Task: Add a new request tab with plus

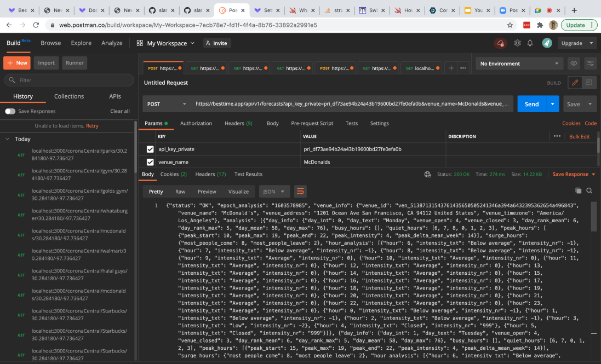Action: [x=451, y=68]
